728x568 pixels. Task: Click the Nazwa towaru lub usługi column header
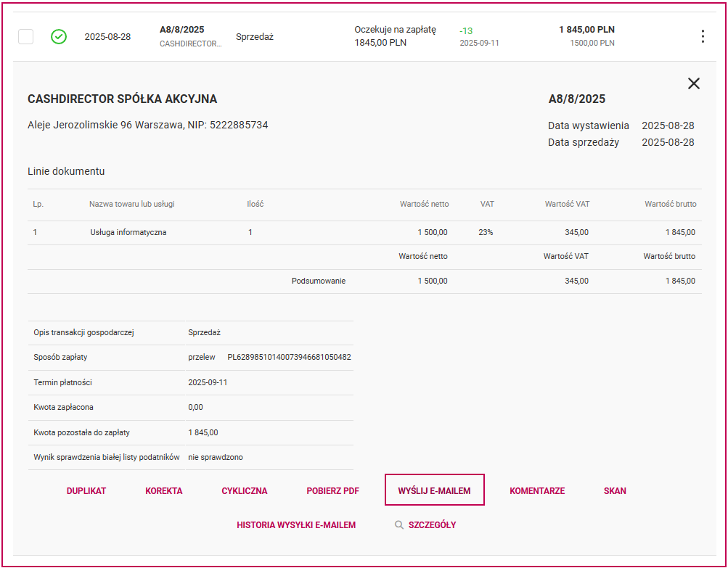coord(132,204)
